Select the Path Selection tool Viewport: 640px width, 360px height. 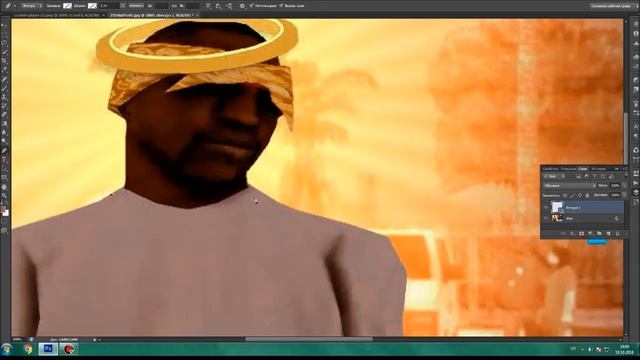(x=4, y=169)
